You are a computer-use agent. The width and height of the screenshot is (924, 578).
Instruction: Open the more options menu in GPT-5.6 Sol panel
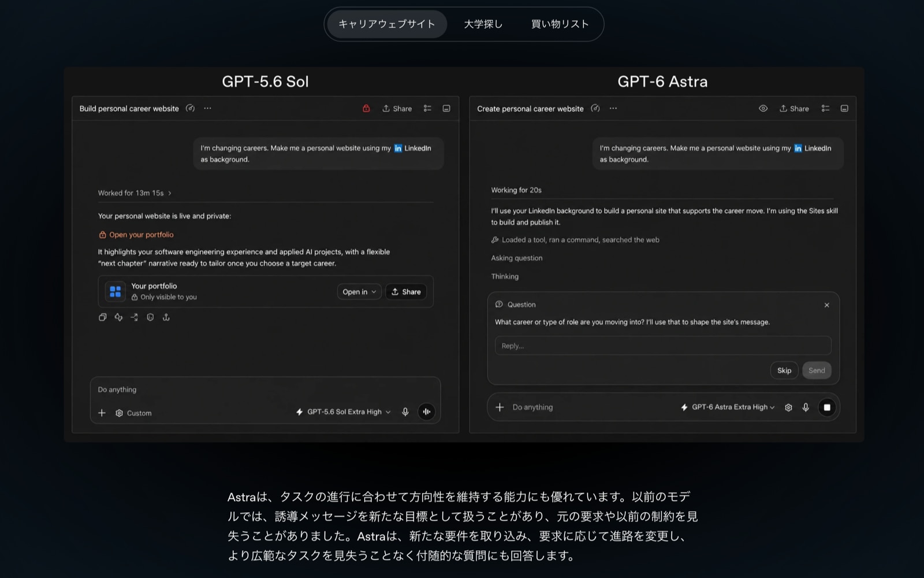pyautogui.click(x=207, y=108)
